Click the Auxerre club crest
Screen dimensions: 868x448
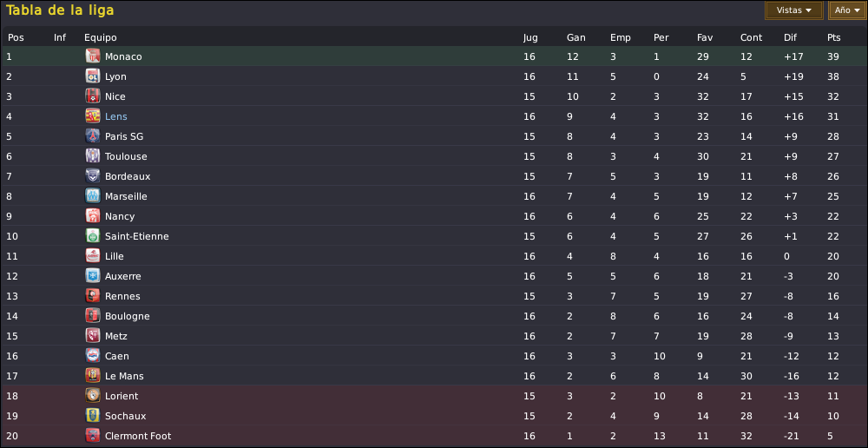(93, 276)
